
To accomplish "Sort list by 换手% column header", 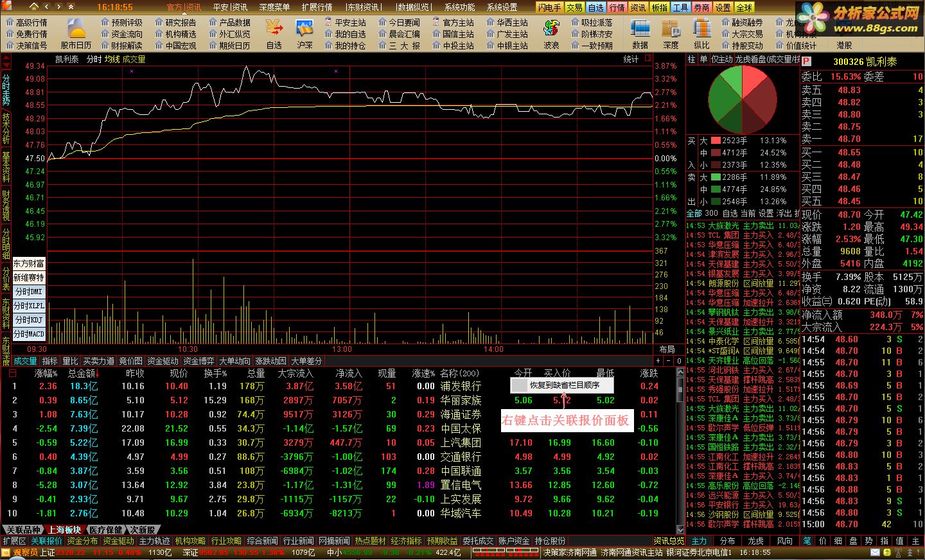I will pyautogui.click(x=215, y=373).
